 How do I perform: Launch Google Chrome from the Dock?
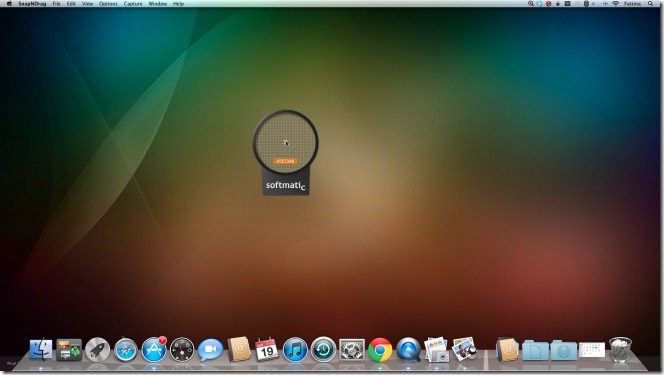pos(380,350)
